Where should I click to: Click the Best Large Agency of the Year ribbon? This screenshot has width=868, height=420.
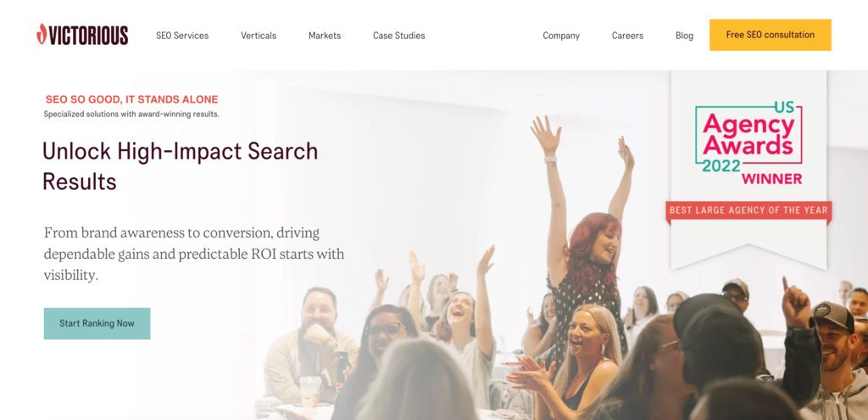[748, 210]
